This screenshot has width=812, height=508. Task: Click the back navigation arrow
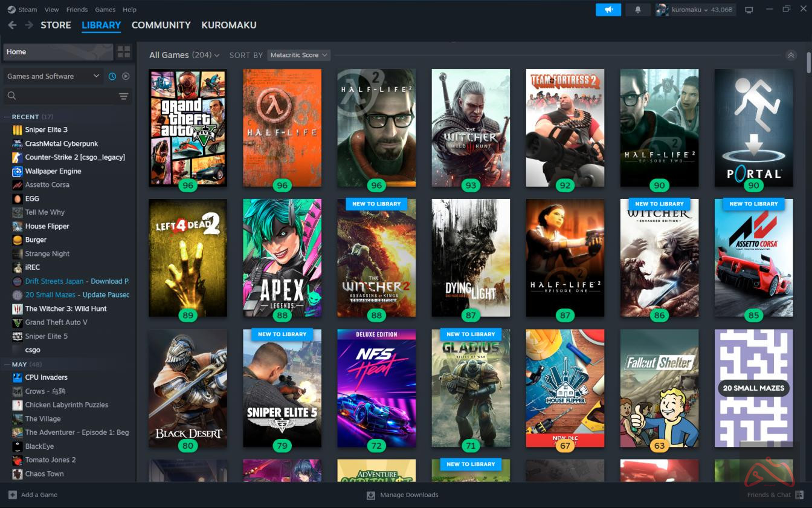(x=12, y=25)
